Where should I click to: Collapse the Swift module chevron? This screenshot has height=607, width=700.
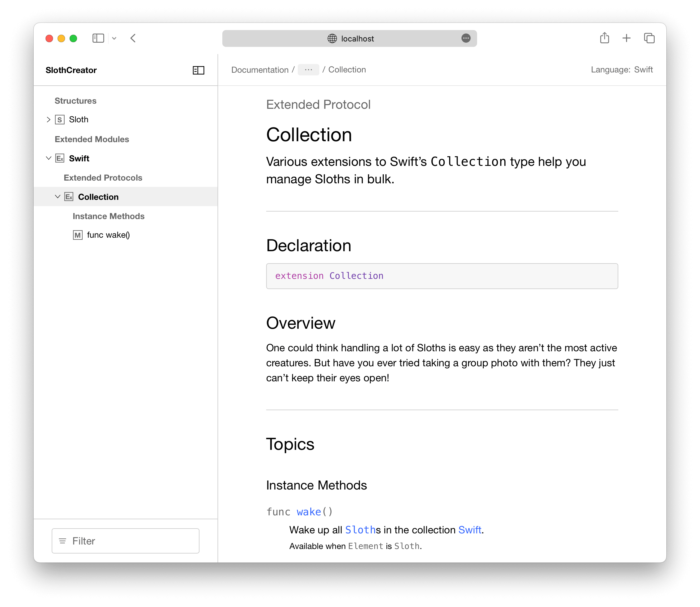[48, 158]
